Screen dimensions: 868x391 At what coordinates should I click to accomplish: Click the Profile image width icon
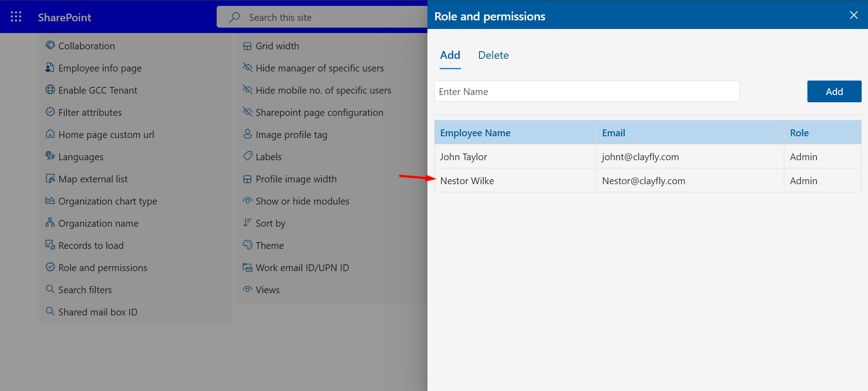pos(247,179)
